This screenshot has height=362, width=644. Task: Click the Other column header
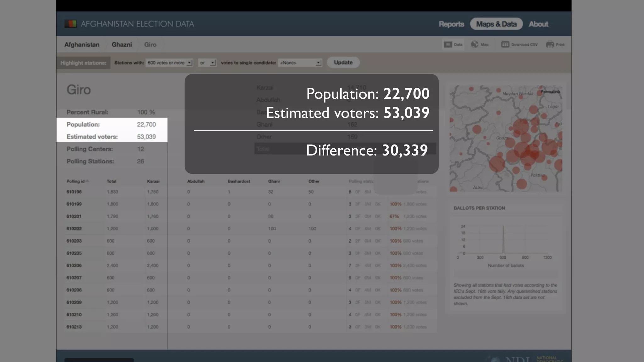click(314, 181)
